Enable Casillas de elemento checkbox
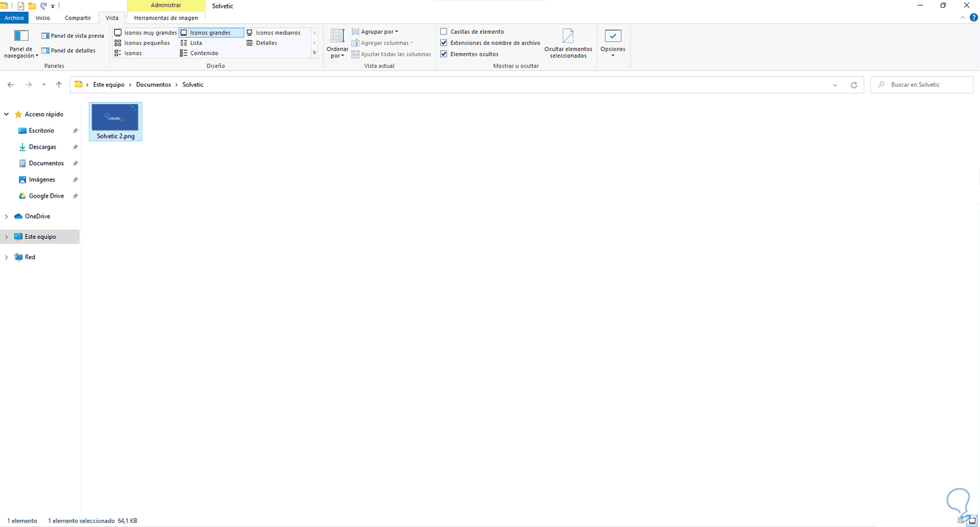 pos(444,31)
